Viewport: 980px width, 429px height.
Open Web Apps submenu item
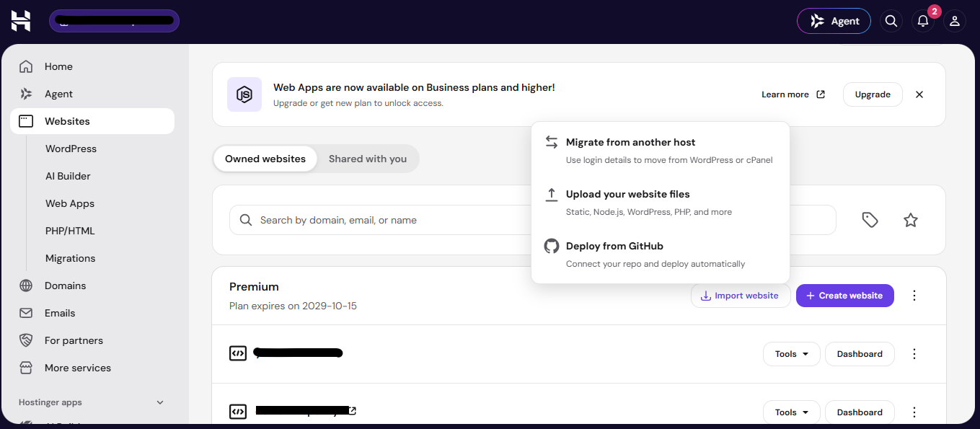point(70,203)
